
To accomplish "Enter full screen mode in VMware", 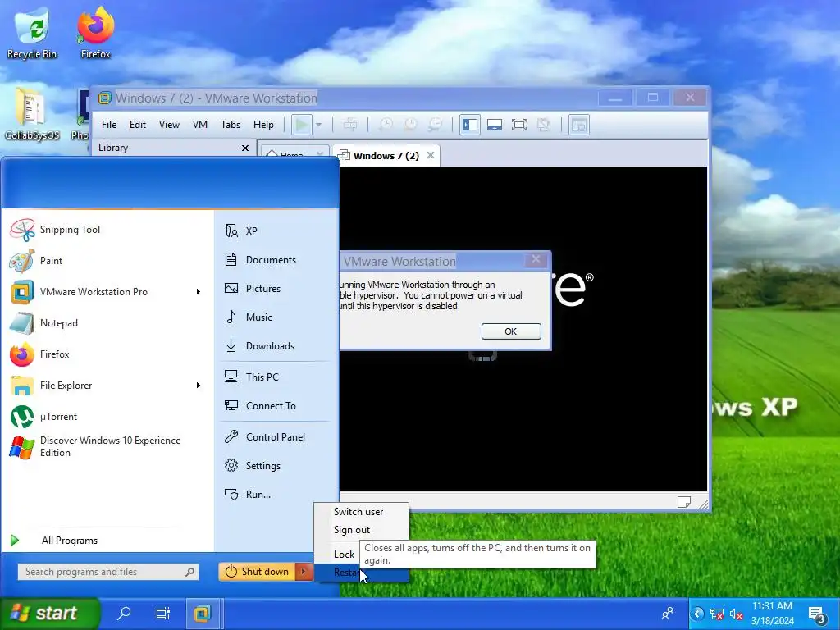I will point(519,125).
